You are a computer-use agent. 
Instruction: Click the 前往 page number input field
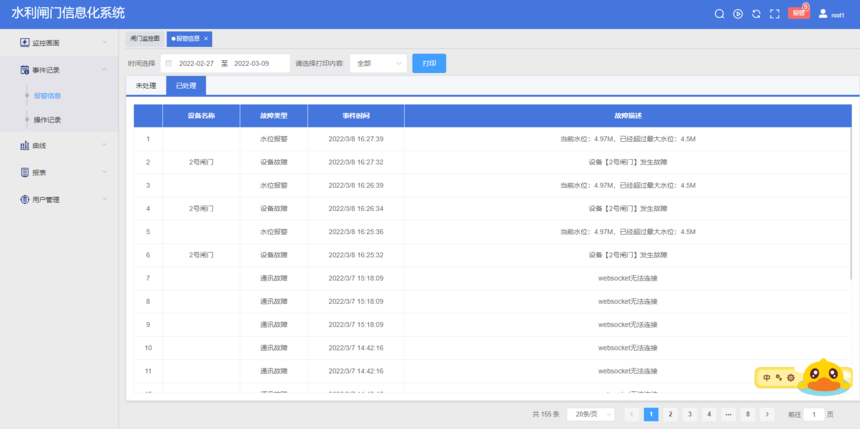tap(814, 414)
